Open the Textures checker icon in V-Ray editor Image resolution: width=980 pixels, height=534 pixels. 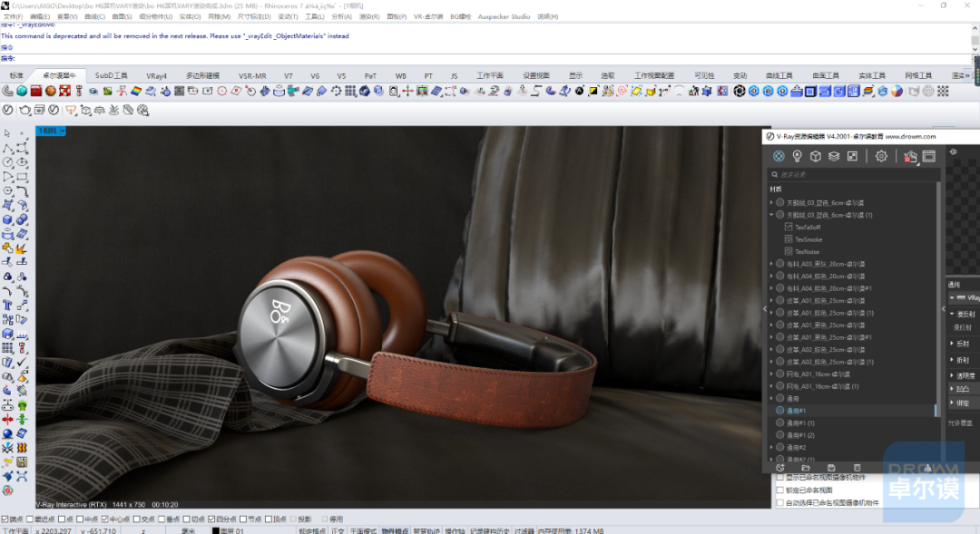[852, 156]
